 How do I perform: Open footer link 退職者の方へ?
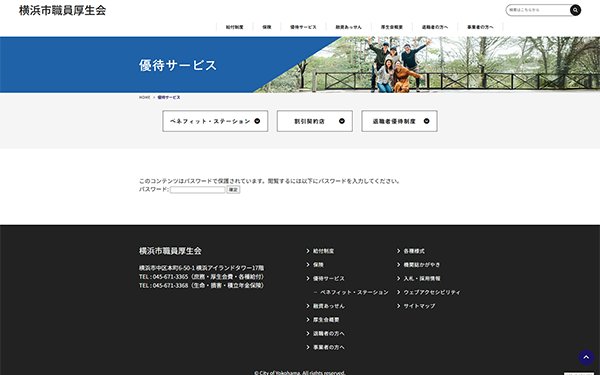(329, 334)
